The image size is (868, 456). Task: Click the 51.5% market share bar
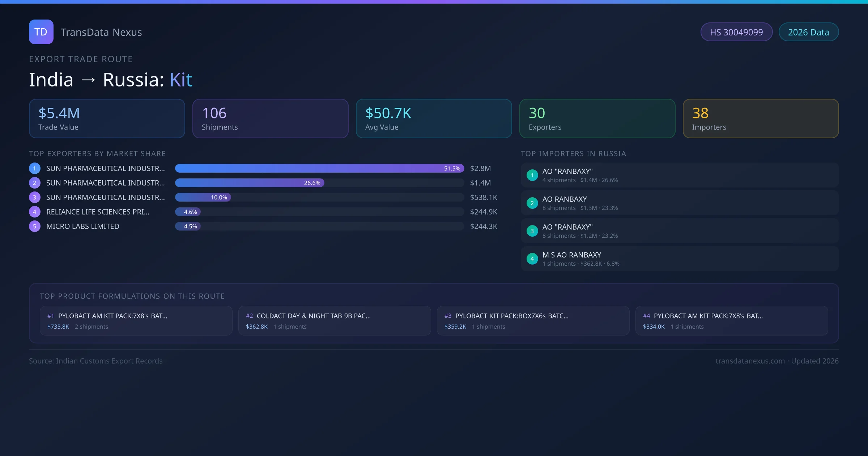tap(319, 168)
